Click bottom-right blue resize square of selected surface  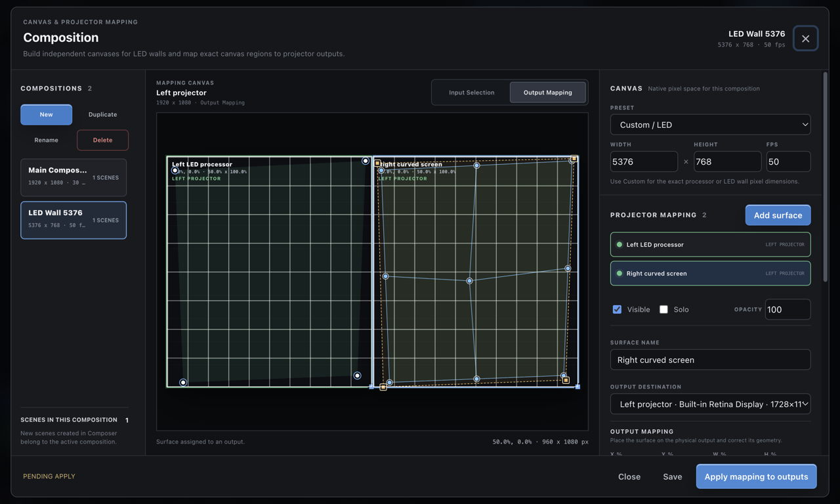[x=577, y=387]
